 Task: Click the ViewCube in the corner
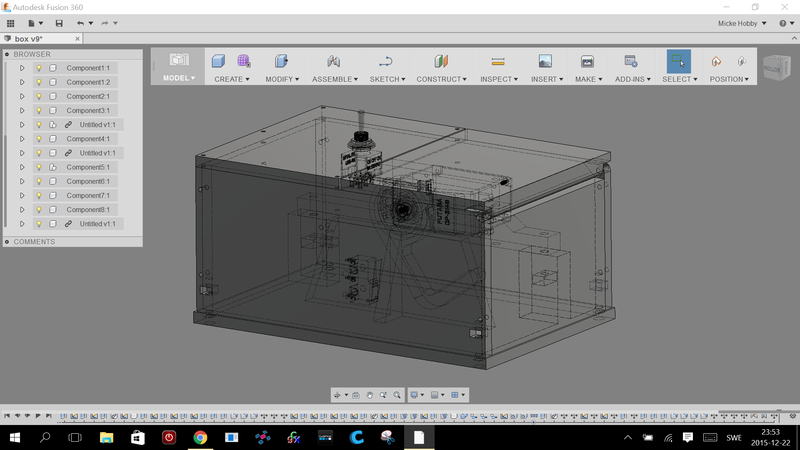pyautogui.click(x=777, y=68)
